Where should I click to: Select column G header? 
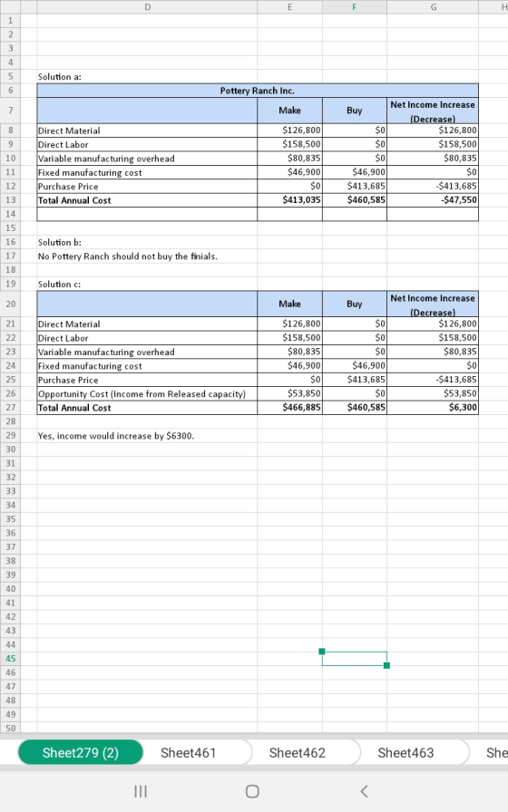point(433,6)
